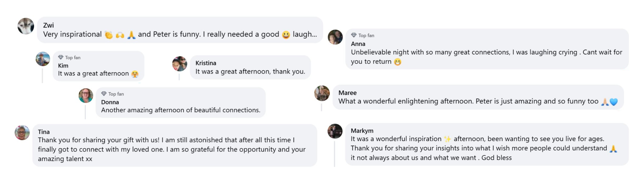The height and width of the screenshot is (179, 644).
Task: Open Kristina's profile picture
Action: pyautogui.click(x=180, y=64)
